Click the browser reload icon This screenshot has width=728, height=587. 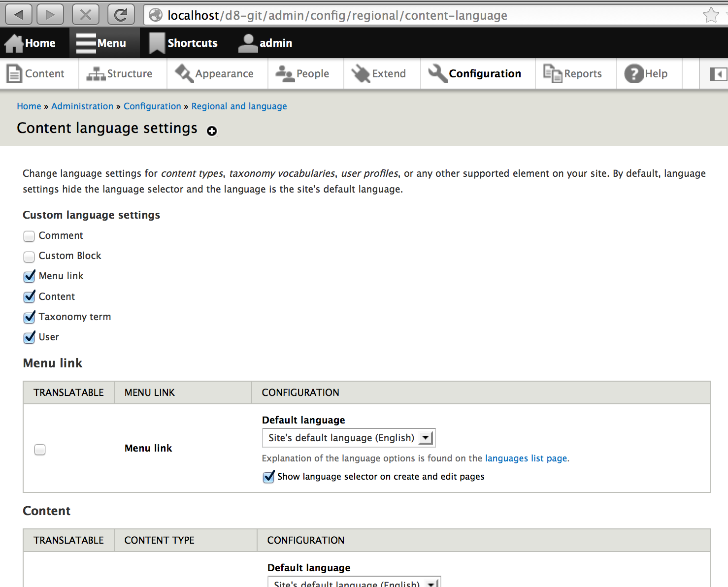(x=121, y=15)
